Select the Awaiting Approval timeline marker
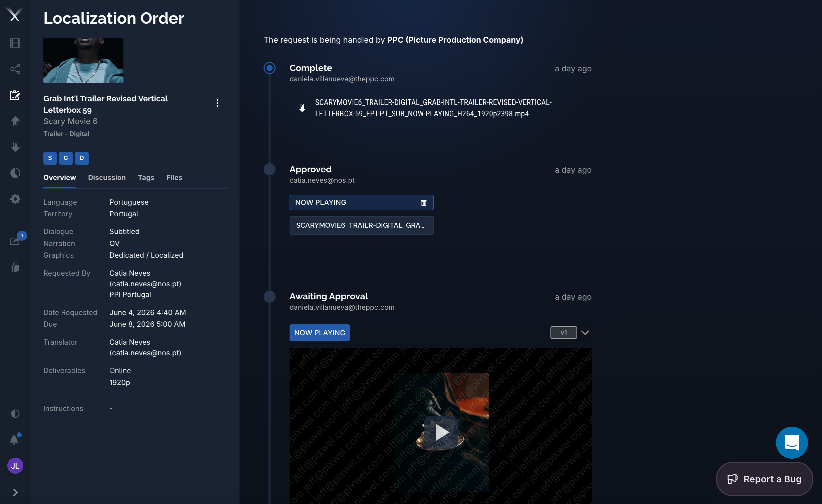This screenshot has width=822, height=504. [x=269, y=297]
